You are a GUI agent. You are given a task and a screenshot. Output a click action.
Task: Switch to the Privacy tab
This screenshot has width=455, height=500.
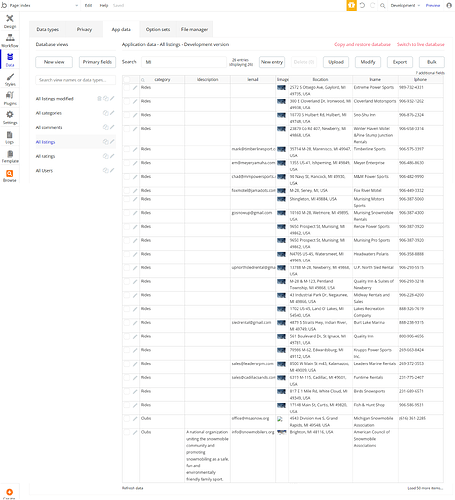point(84,29)
